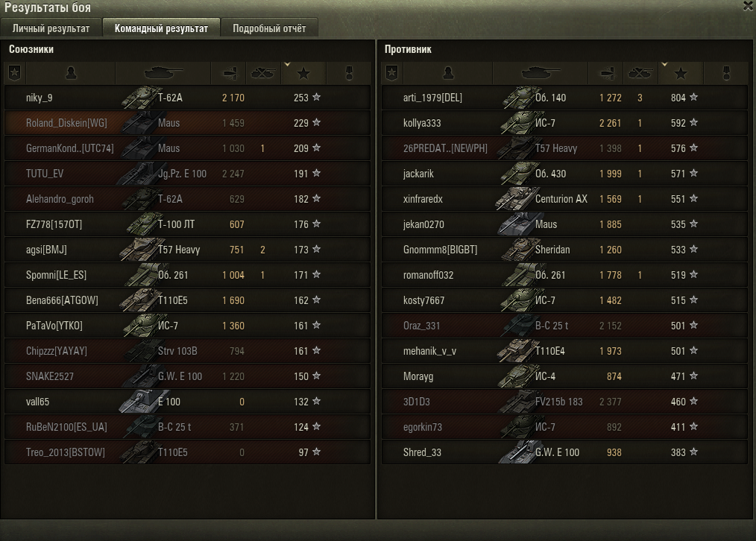Sort allies by tank vehicle icon
This screenshot has width=756, height=541.
click(163, 73)
